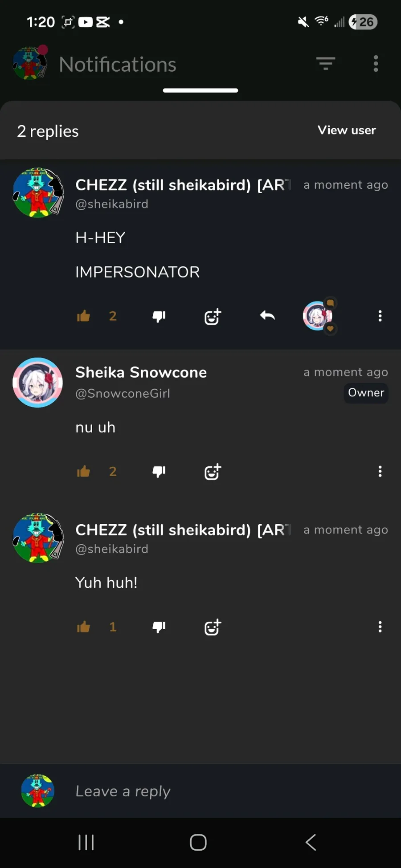The image size is (401, 868).
Task: Dislike the "nu uh" reply
Action: pyautogui.click(x=159, y=472)
